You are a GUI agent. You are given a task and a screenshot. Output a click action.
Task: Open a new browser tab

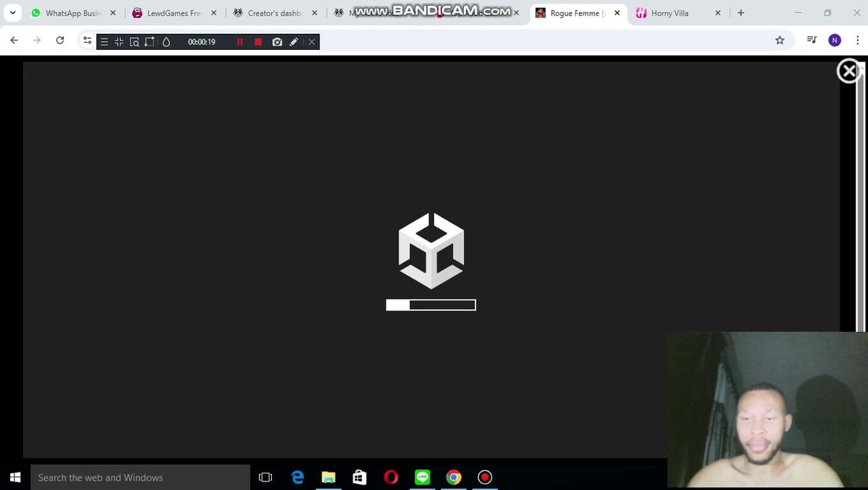tap(741, 13)
